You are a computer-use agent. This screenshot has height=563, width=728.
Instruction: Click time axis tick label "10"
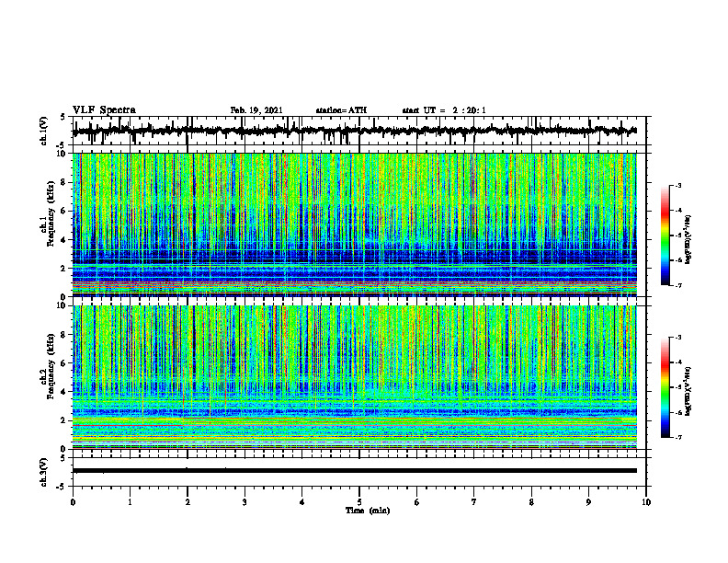click(x=646, y=502)
